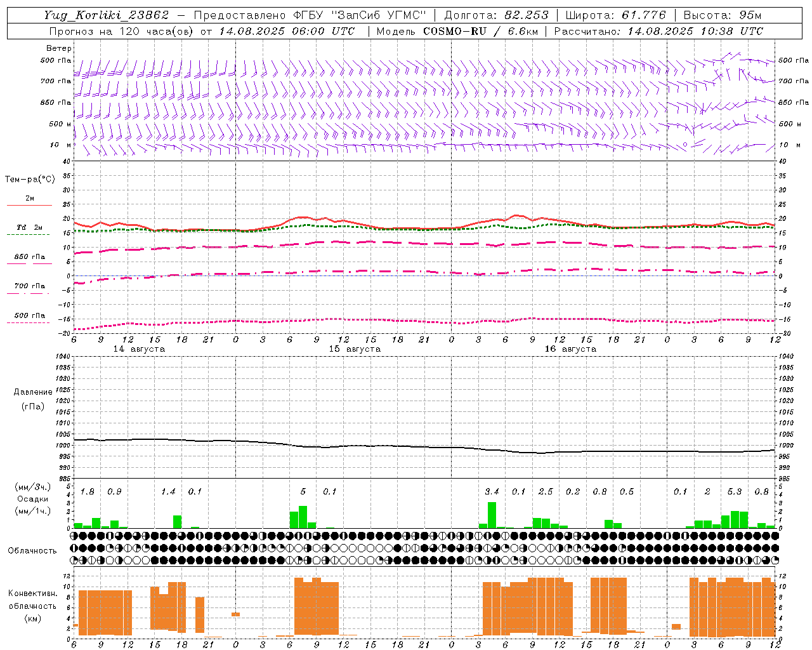
Task: Click the 0.5 precipitation total
Action: click(x=627, y=492)
